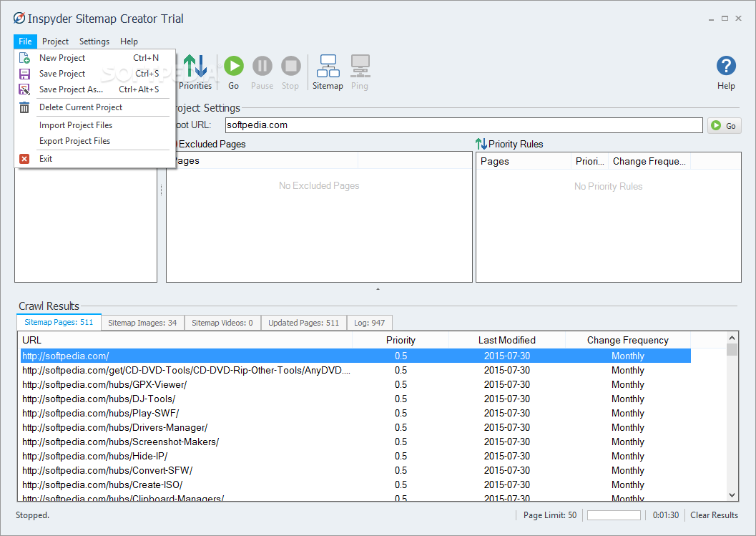Viewport: 756px width, 536px height.
Task: Click the crawl results scrollbar down arrow
Action: tap(732, 495)
